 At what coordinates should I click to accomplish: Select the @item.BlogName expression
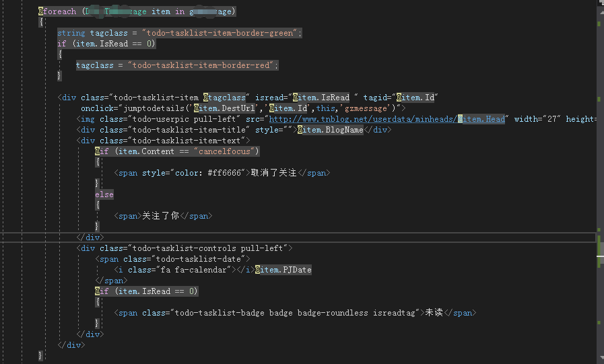tap(331, 130)
